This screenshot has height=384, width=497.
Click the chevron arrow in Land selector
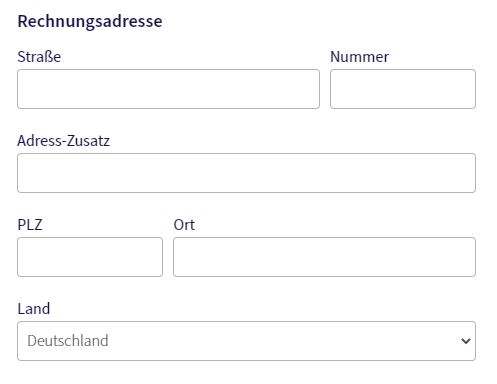click(466, 341)
